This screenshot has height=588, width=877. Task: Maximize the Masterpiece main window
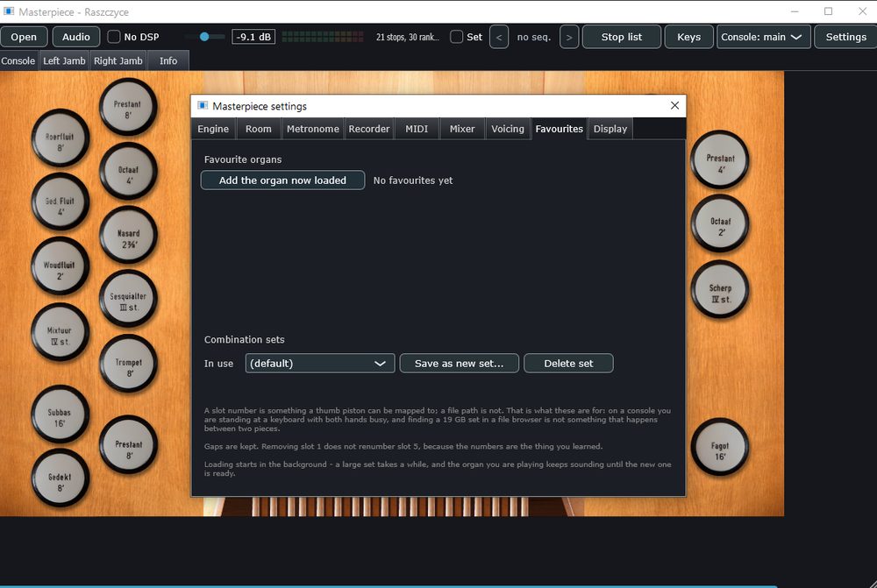point(829,11)
